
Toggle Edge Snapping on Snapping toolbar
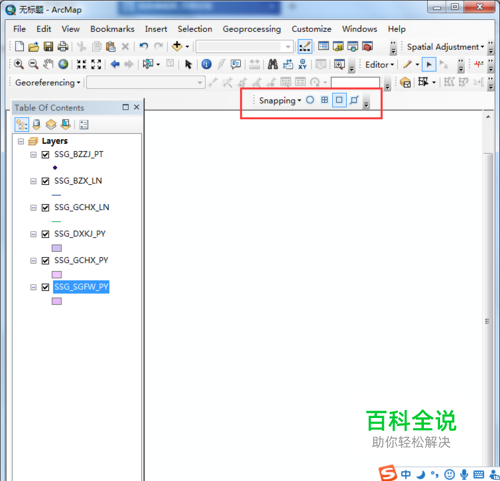click(x=354, y=100)
